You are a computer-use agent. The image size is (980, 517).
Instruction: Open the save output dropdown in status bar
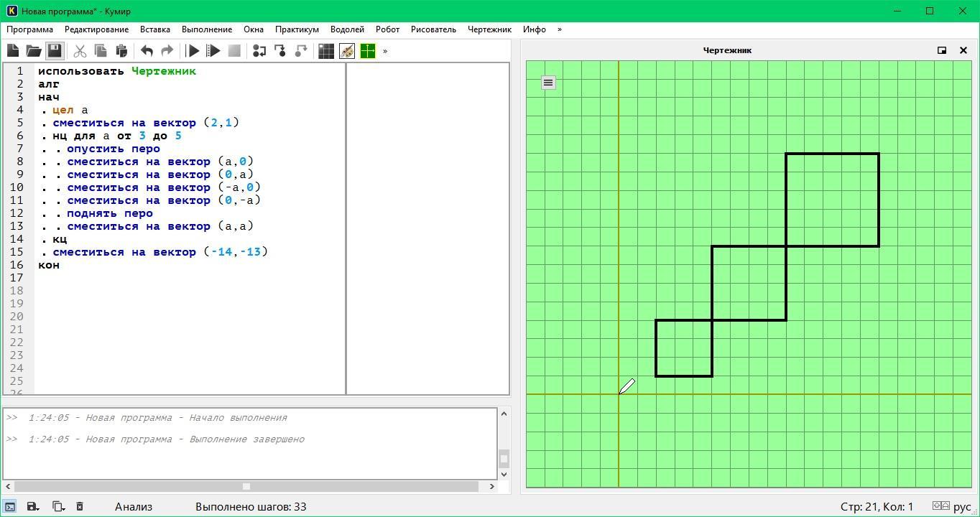(33, 506)
